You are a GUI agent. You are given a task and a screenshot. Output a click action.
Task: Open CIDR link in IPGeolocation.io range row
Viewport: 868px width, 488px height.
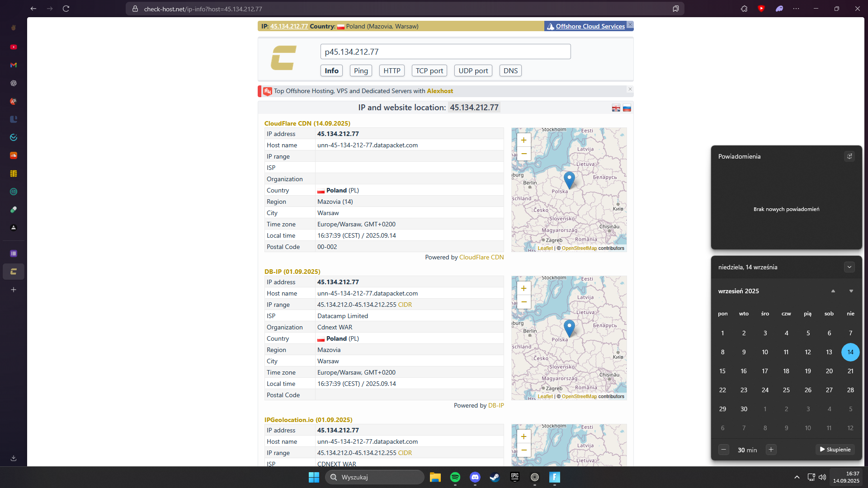coord(405,453)
